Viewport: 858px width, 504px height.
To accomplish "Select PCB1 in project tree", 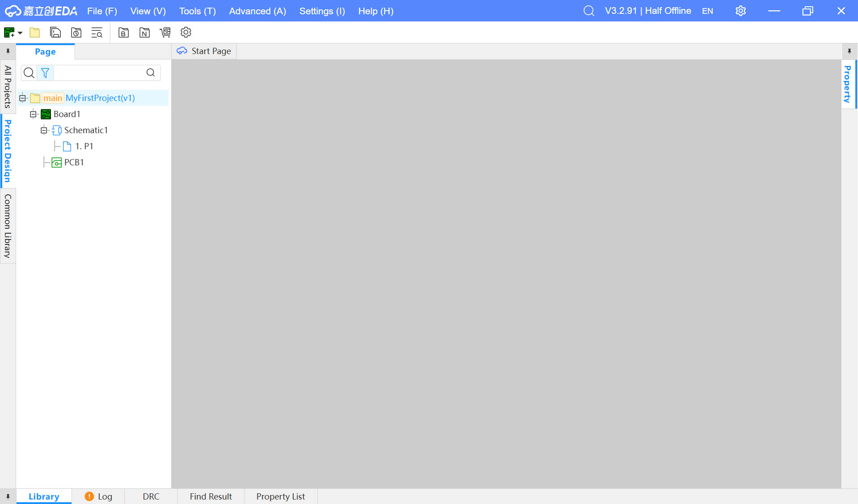I will (74, 162).
